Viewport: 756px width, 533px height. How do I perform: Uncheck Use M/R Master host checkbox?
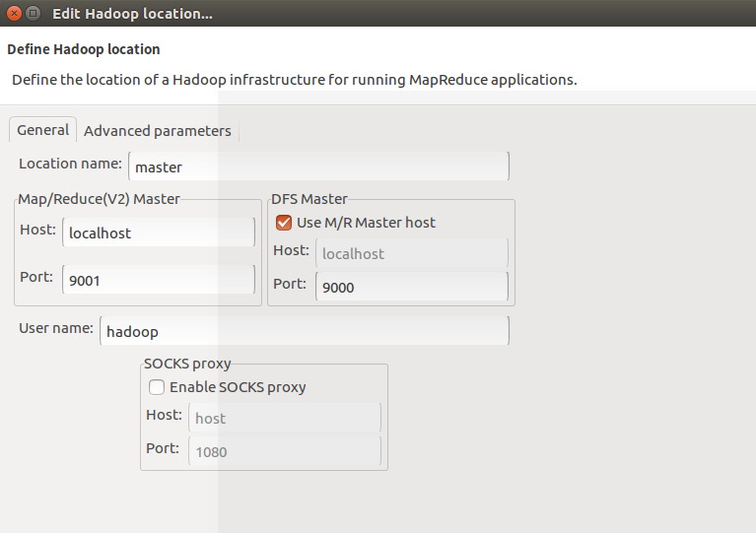point(284,223)
